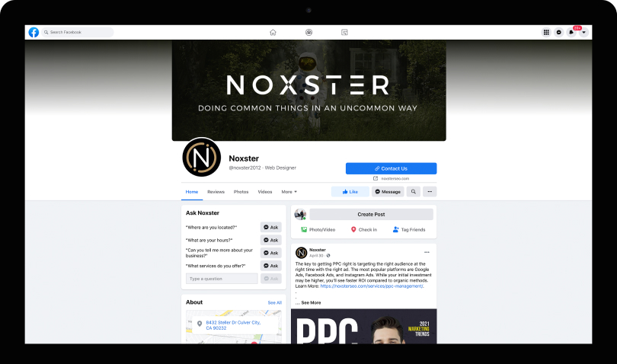Click the Search Facebook field
Viewport: 617px width, 364px height.
(78, 32)
